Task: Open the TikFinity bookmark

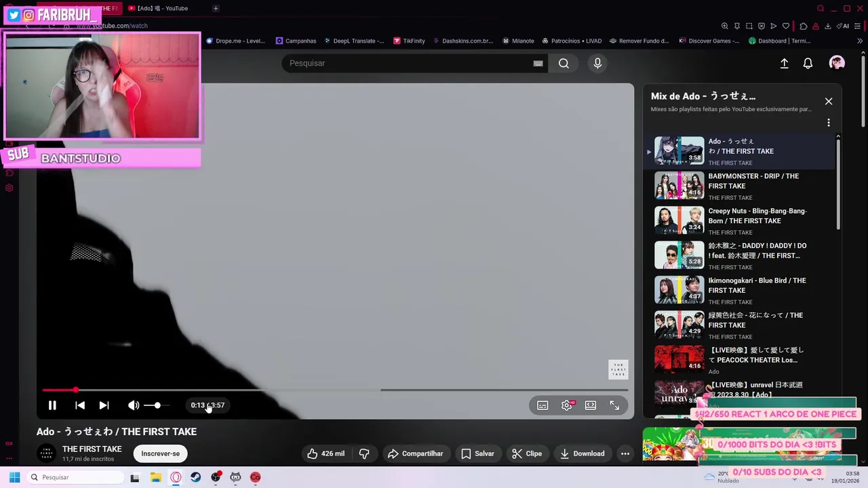Action: point(409,41)
